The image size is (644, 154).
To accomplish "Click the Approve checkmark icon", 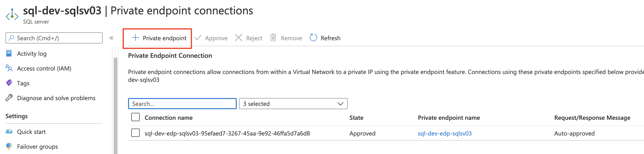I will click(x=198, y=38).
